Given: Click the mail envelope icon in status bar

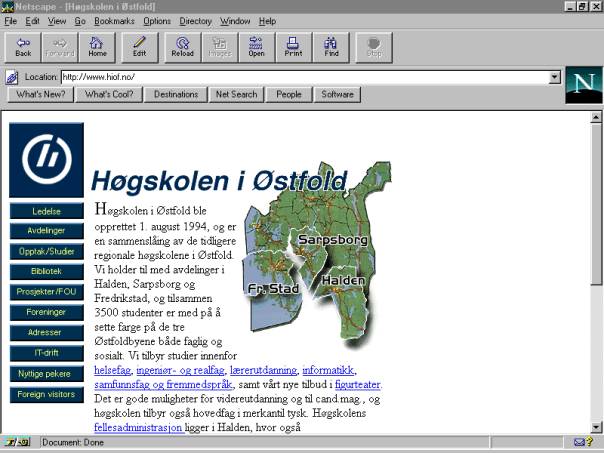Looking at the screenshot, I should 579,442.
